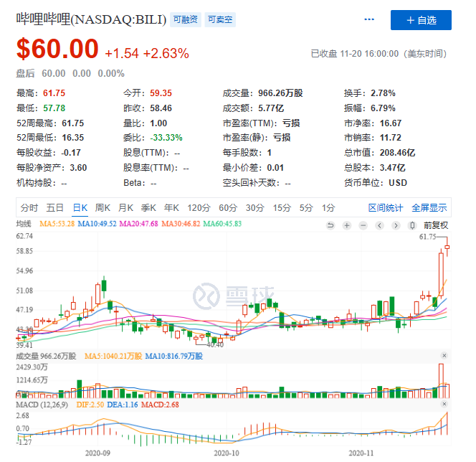Switch to the 60分 chart tab

point(228,208)
